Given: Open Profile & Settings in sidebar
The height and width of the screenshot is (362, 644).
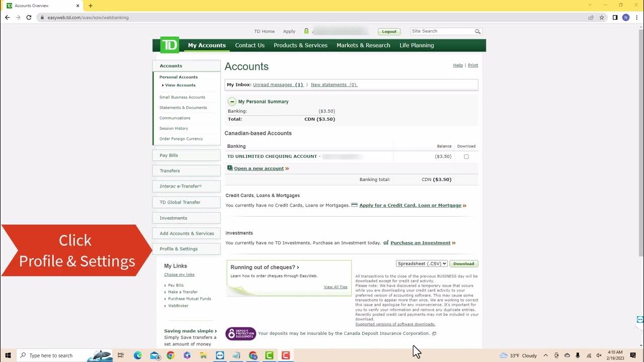Looking at the screenshot, I should (186, 249).
